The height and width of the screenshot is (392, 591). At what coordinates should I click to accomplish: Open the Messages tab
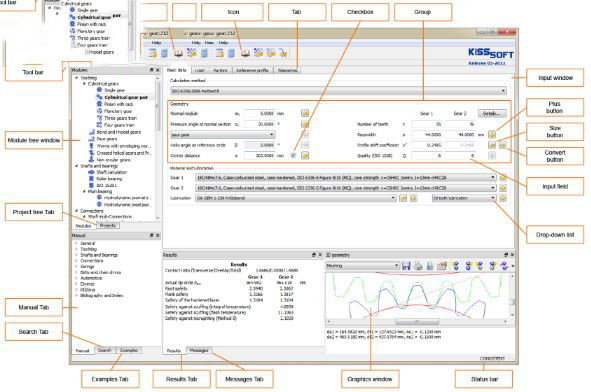tap(199, 351)
